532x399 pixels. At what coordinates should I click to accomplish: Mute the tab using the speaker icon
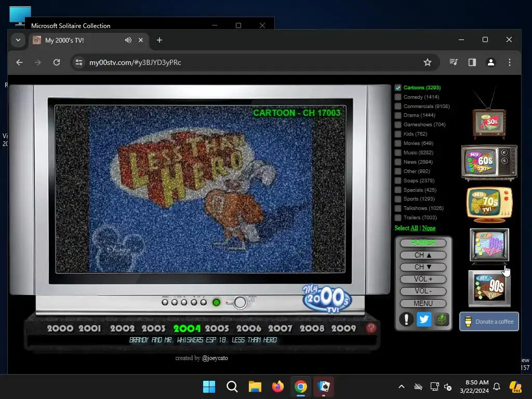tap(128, 40)
